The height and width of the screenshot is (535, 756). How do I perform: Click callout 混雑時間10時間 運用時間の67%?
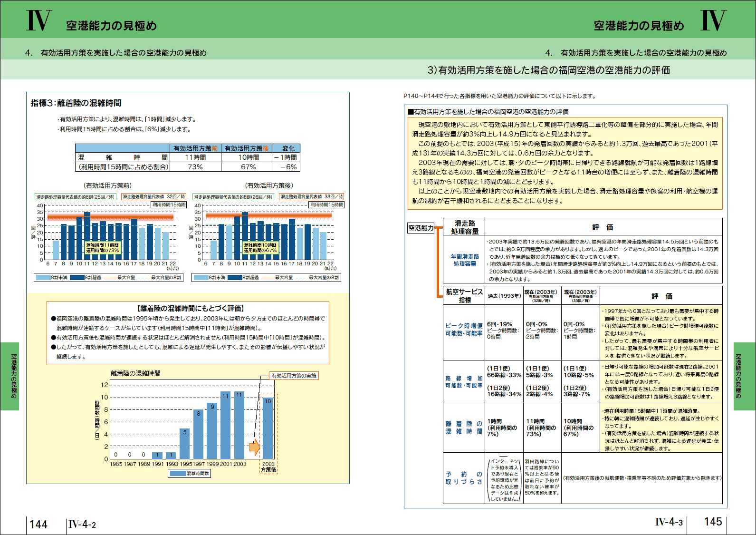260,248
